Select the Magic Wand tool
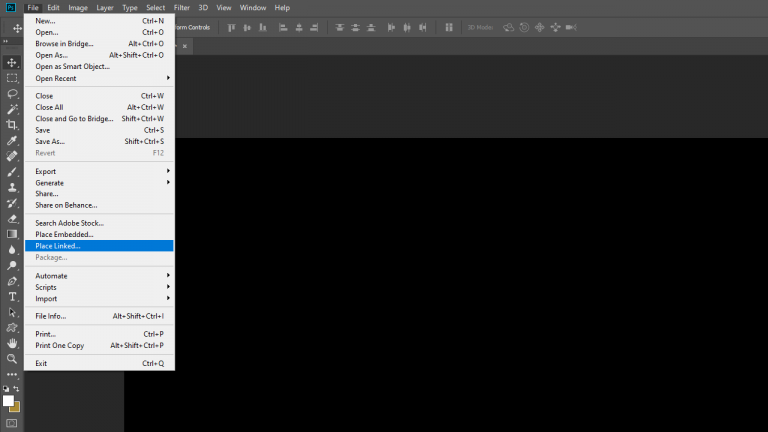Screen dimensions: 768x432 (x=12, y=109)
